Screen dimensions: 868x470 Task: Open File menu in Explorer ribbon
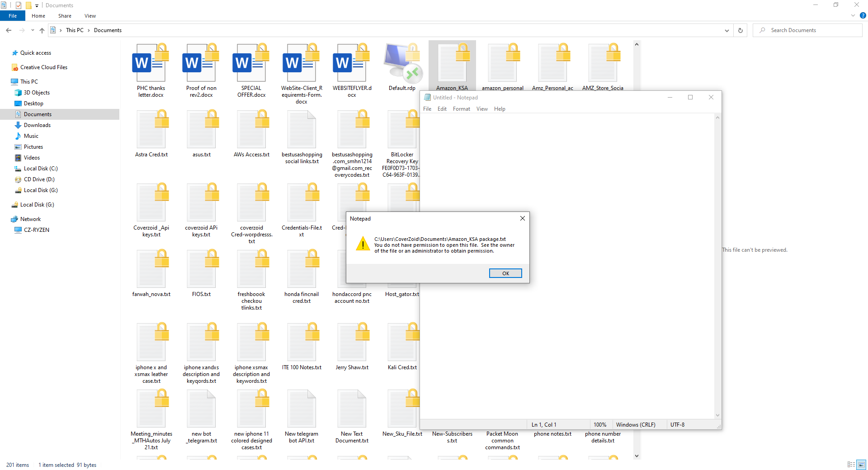point(13,16)
